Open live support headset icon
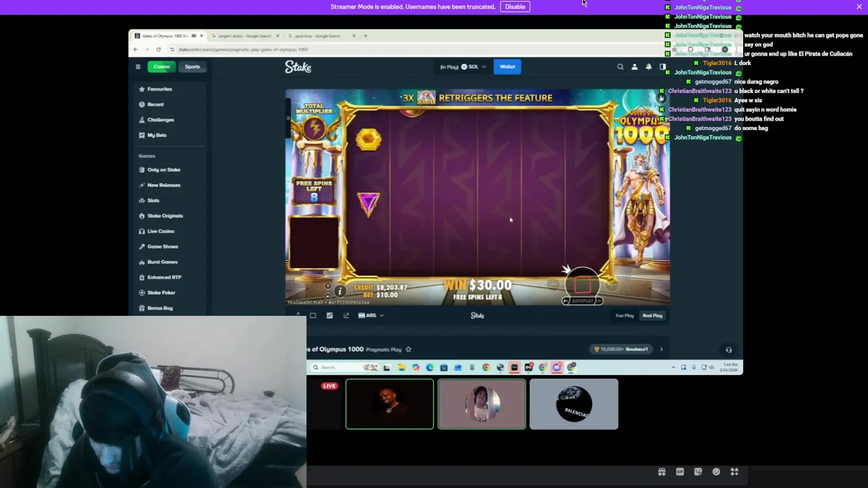Viewport: 868px width, 488px height. (728, 350)
